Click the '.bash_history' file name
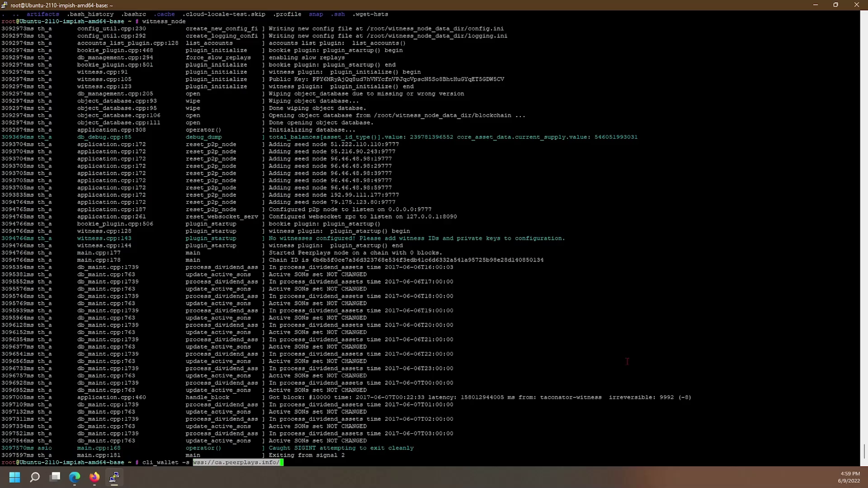The height and width of the screenshot is (488, 868). click(x=90, y=14)
